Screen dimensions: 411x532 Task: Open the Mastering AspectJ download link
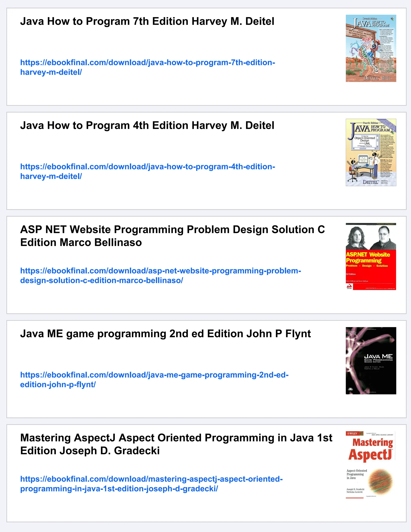pyautogui.click(x=152, y=484)
